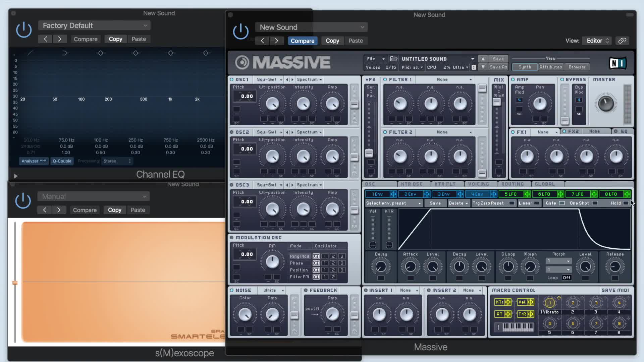Click the Native Instruments NI logo
Image resolution: width=644 pixels, height=362 pixels.
click(x=618, y=63)
